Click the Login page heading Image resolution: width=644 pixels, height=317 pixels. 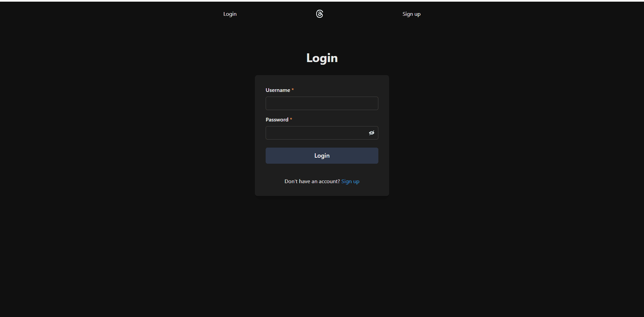[322, 58]
